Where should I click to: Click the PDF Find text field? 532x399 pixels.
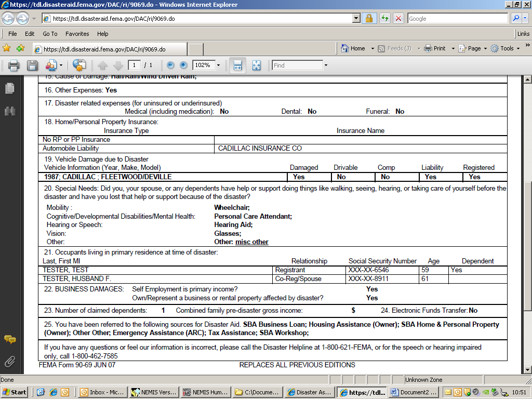[297, 65]
